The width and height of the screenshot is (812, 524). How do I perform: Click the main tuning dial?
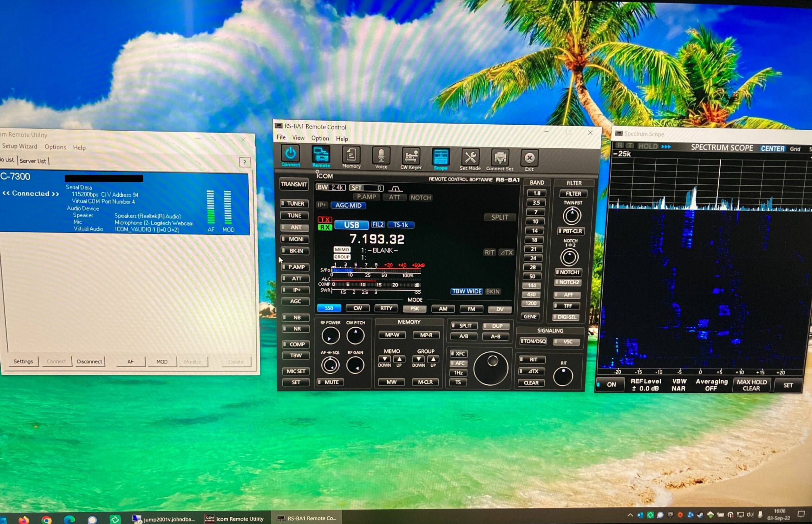point(491,369)
